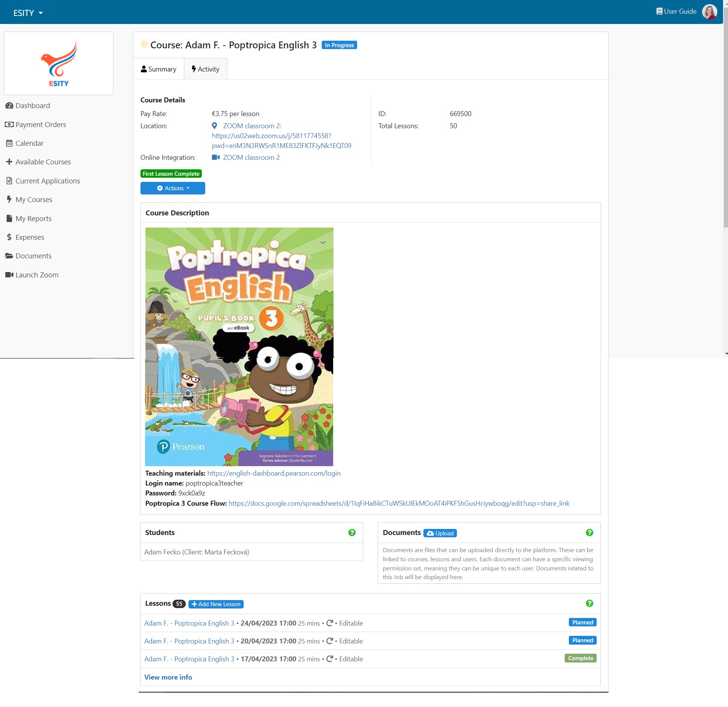Go to My Courses
This screenshot has height=707, width=728.
point(34,200)
